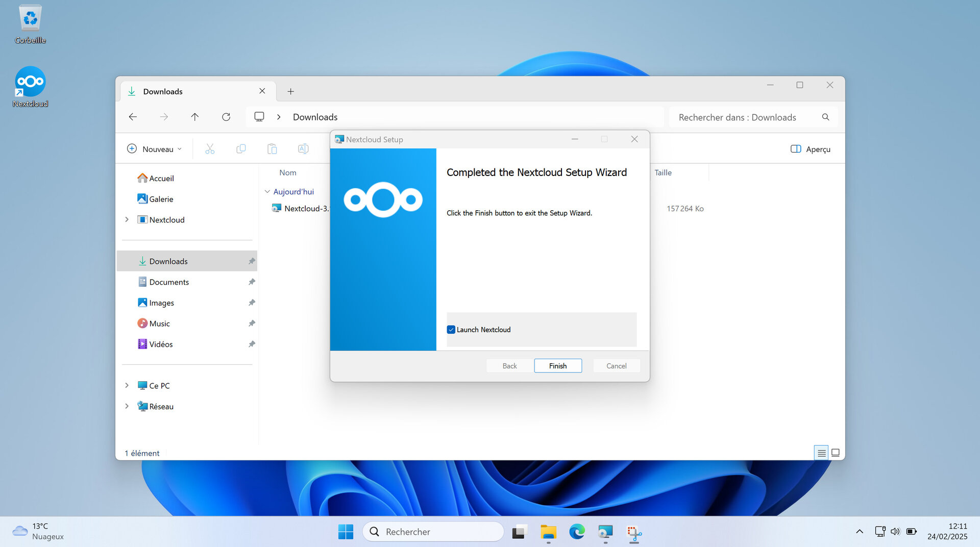This screenshot has width=980, height=547.
Task: Expand the Ce PC tree item
Action: click(x=127, y=385)
